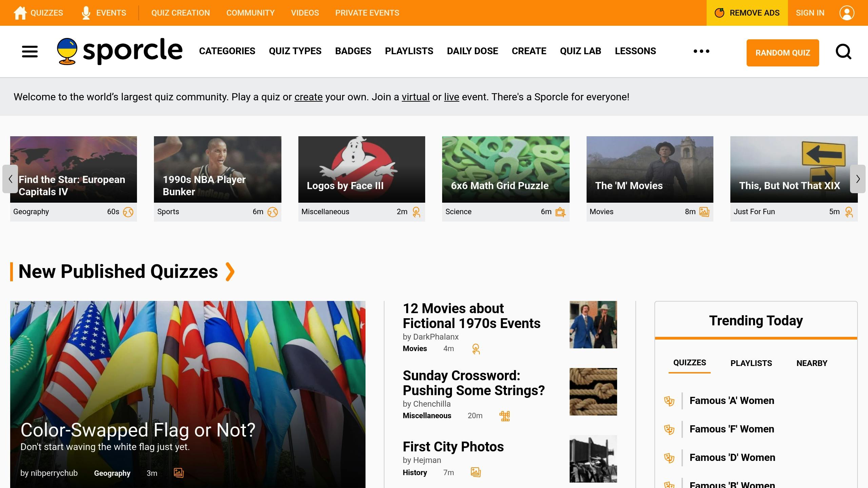
Task: Click the History category under First City Photos
Action: [x=415, y=472]
